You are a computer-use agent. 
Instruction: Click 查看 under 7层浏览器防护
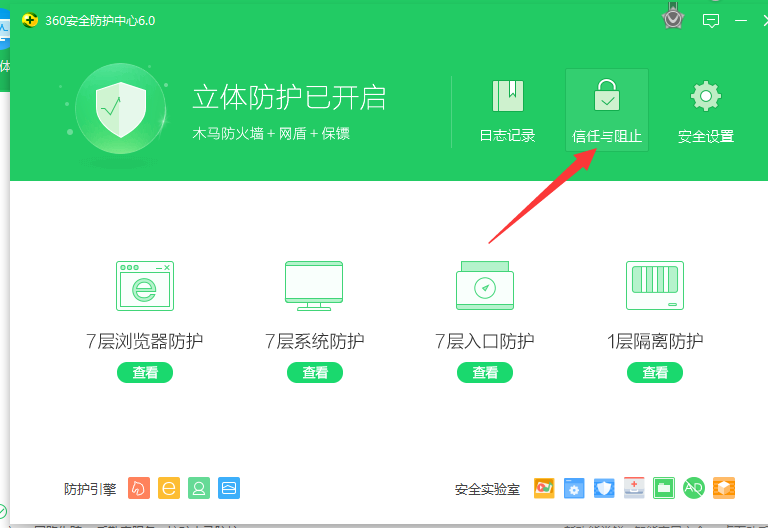[145, 372]
